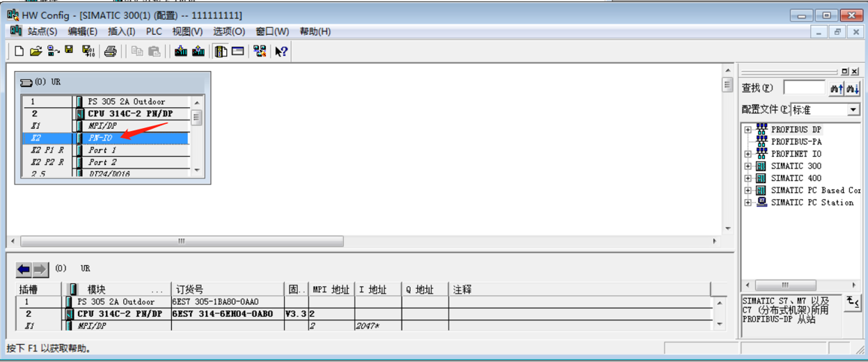This screenshot has height=362, width=868.
Task: Click the Open online station icon
Action: click(53, 51)
